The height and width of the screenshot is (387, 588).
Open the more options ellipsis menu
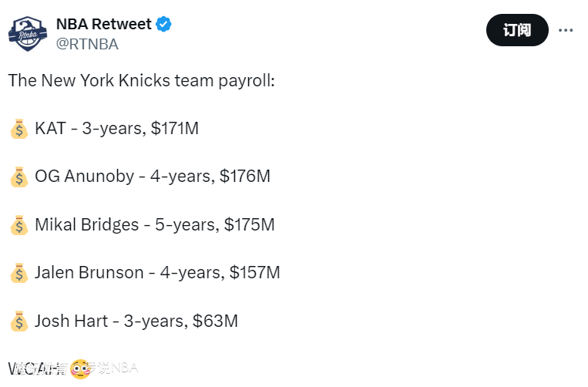(x=566, y=30)
